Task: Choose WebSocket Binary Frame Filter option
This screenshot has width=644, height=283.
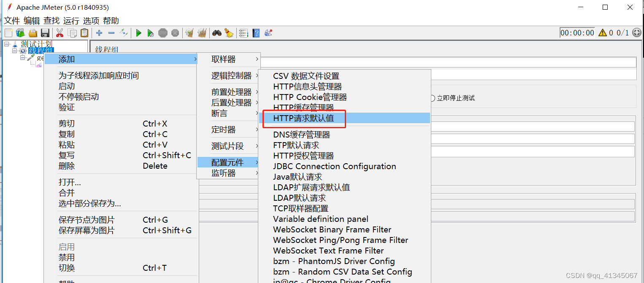Action: [344, 229]
